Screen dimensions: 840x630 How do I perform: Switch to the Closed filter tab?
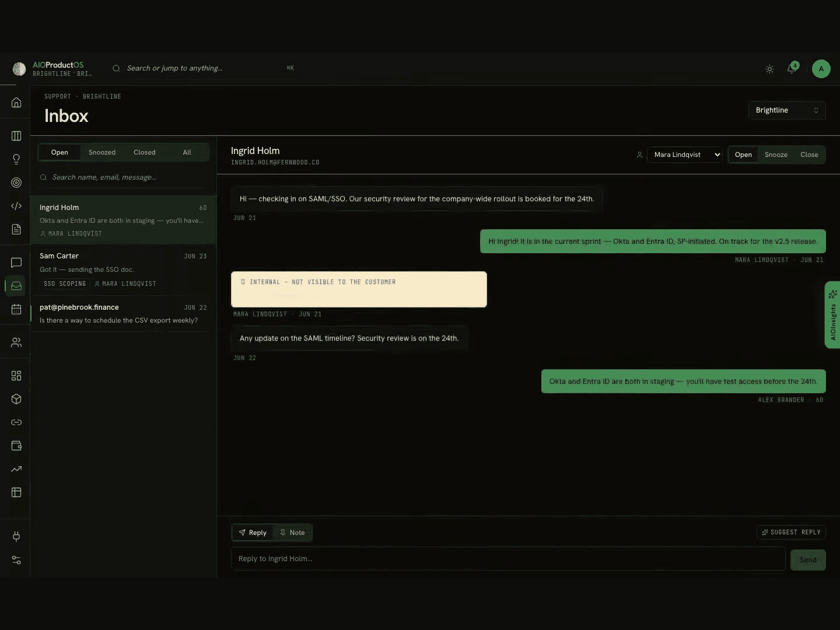[x=145, y=152]
